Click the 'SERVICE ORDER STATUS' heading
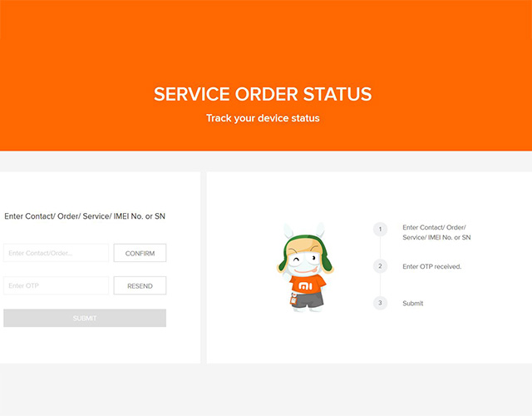The height and width of the screenshot is (416, 532). (263, 94)
